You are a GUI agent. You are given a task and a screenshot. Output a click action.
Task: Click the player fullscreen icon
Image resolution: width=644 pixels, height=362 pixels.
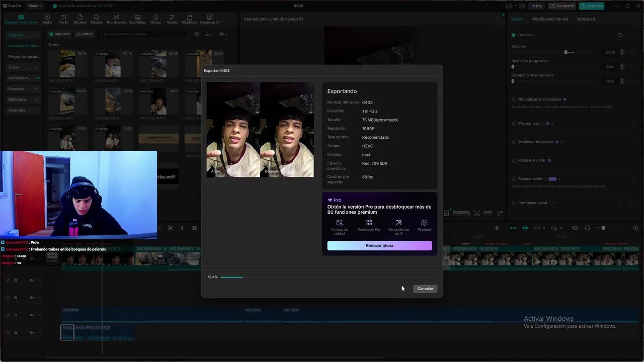500,213
